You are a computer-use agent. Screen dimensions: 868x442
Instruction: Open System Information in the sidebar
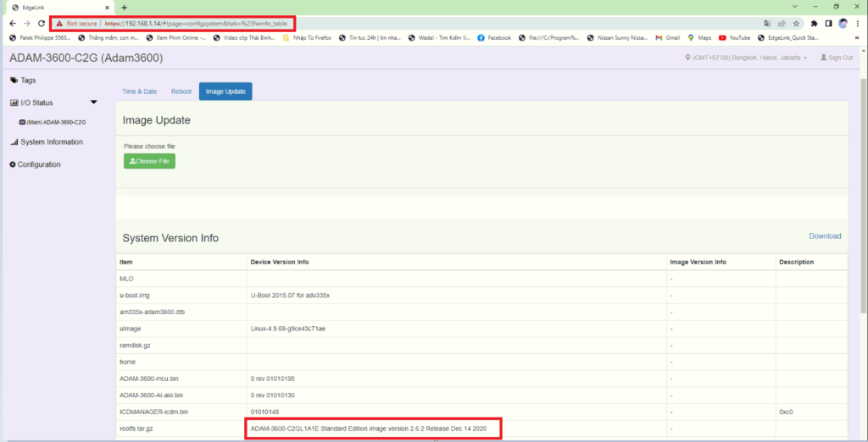(x=47, y=142)
